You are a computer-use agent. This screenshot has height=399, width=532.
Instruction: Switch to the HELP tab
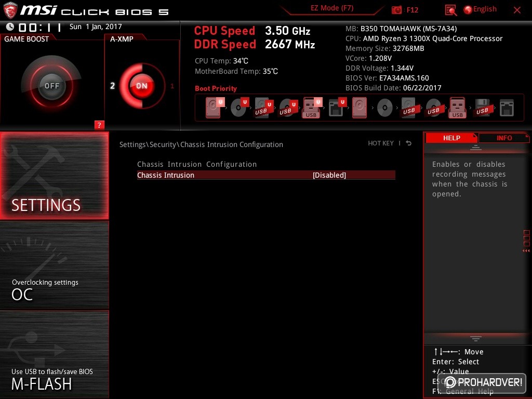click(x=451, y=138)
